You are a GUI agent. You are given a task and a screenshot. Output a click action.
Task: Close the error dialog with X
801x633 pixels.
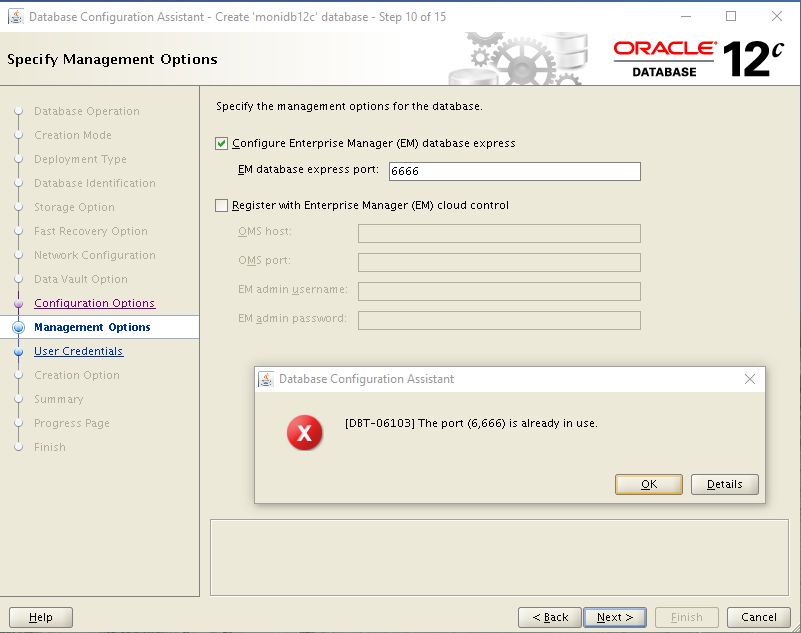click(749, 379)
